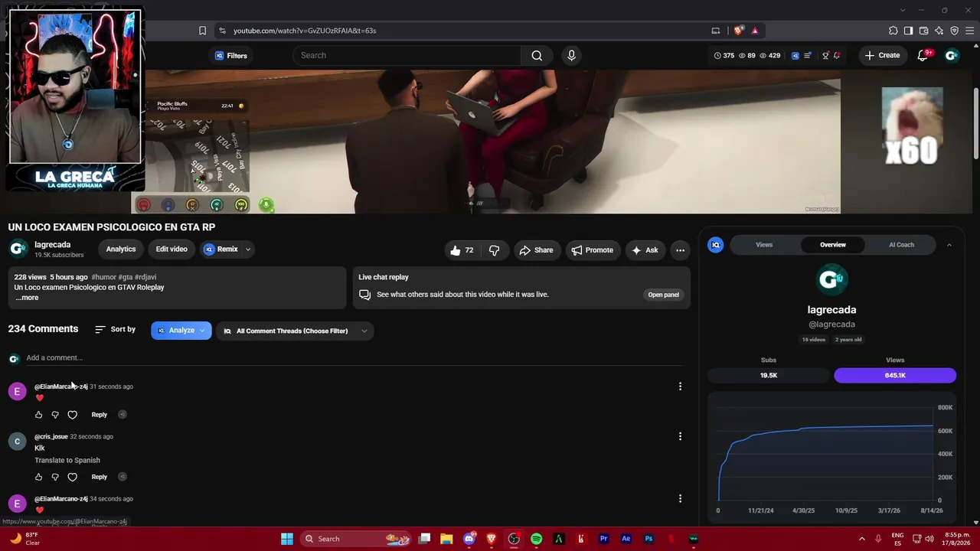The height and width of the screenshot is (551, 980).
Task: Collapse the vidIQ panel with chevron
Action: coord(949,245)
